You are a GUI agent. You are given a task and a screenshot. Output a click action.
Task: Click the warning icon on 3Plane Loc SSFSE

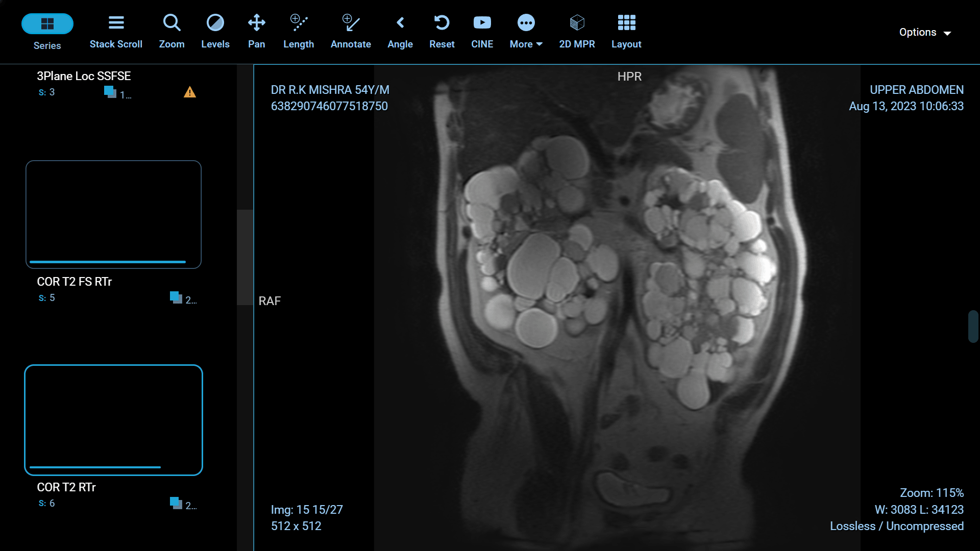point(189,92)
